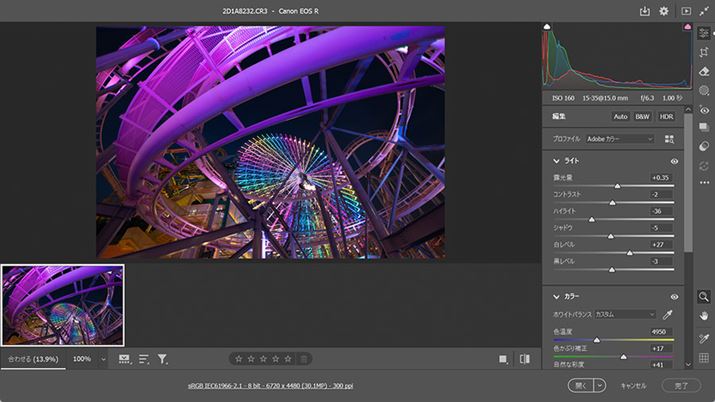Select the Red Eye removal tool
715x402 pixels.
pos(704,110)
